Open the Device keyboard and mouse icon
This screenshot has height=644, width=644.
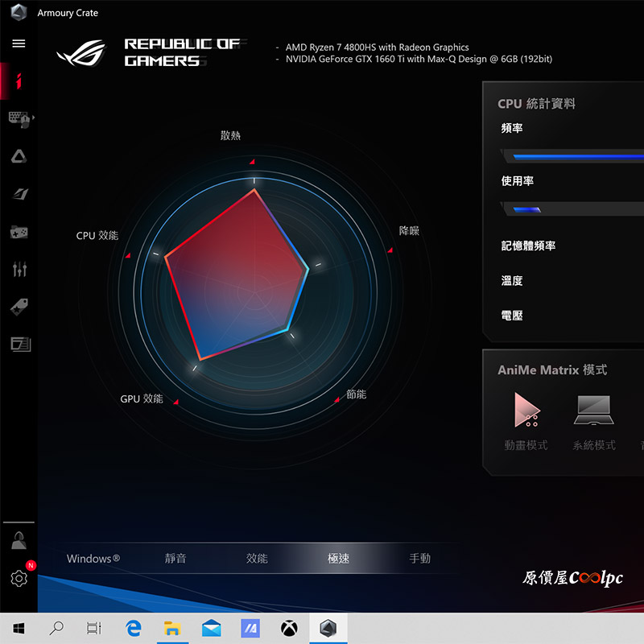(19, 119)
